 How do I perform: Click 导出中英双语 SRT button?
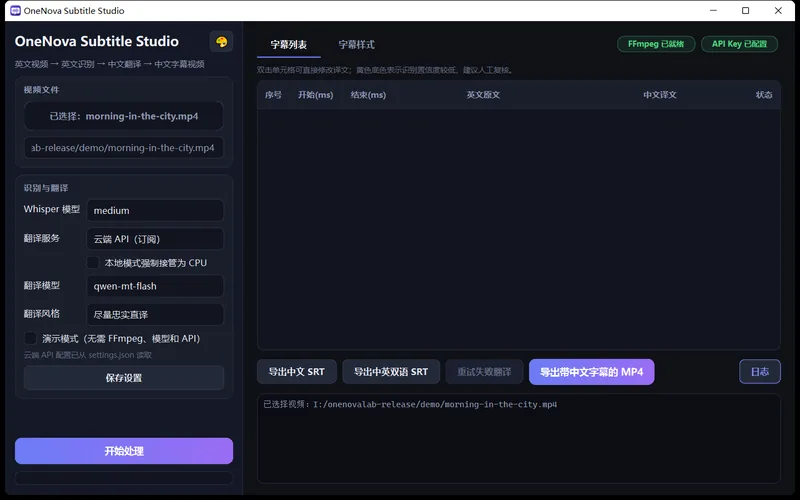(x=391, y=372)
